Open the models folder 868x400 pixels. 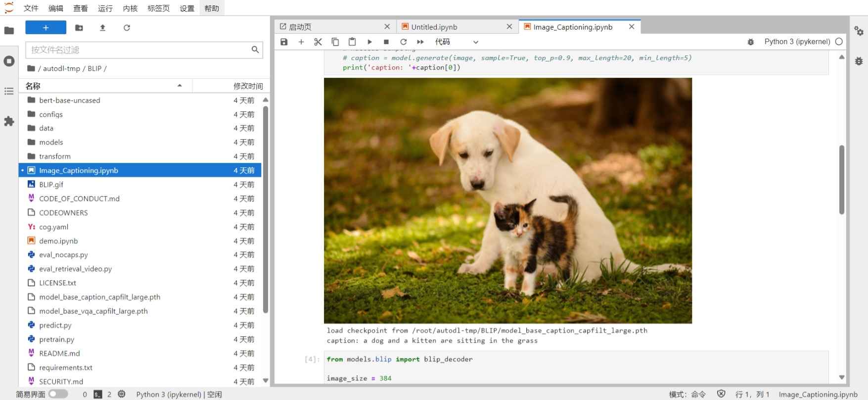point(51,142)
